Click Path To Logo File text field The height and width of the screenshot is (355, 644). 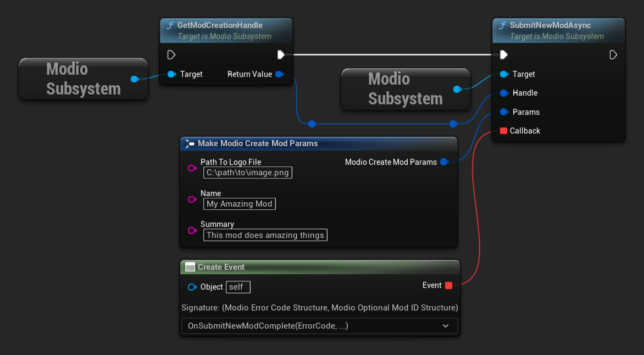point(248,173)
